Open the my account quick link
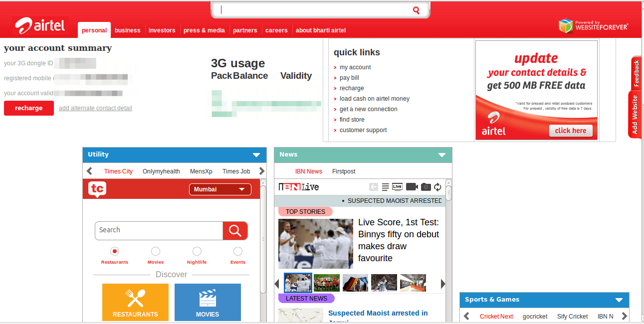The width and height of the screenshot is (644, 324). point(355,67)
